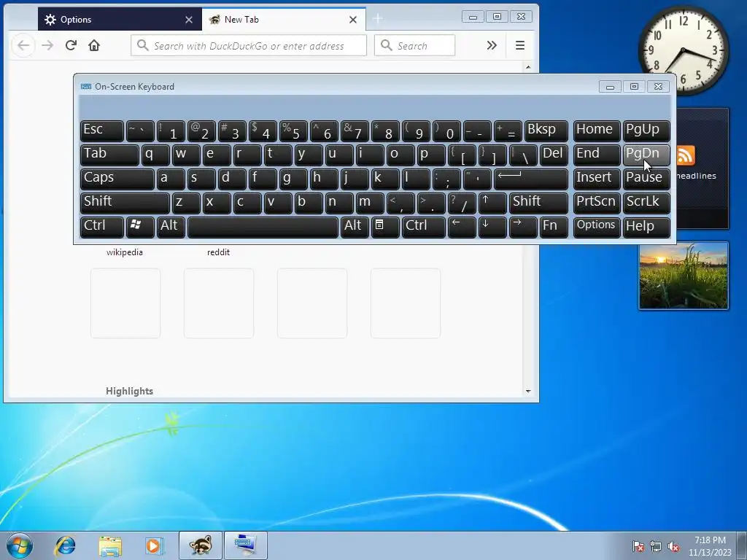Viewport: 747px width, 560px height.
Task: Click the Insert key
Action: pos(596,179)
